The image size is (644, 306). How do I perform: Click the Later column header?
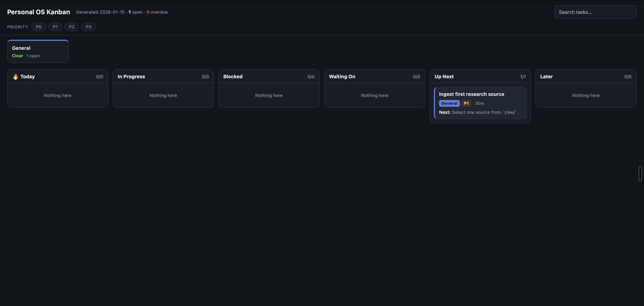coord(586,76)
